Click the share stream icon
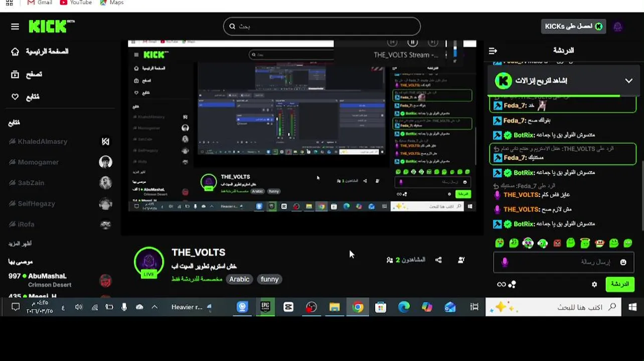The width and height of the screenshot is (644, 361). coord(438,260)
